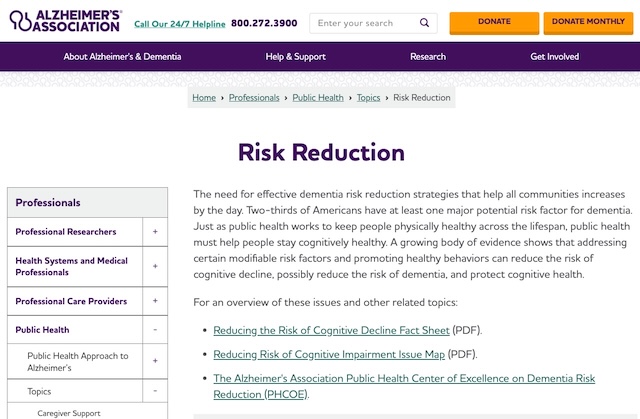Click the Donate Monthly button
Viewport: 640px width, 419px height.
point(588,22)
